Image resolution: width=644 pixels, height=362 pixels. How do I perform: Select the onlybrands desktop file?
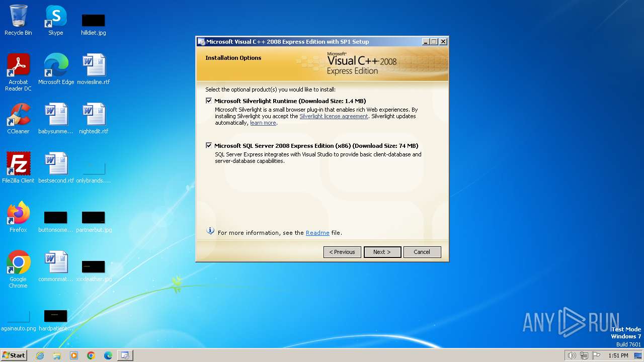pyautogui.click(x=94, y=172)
